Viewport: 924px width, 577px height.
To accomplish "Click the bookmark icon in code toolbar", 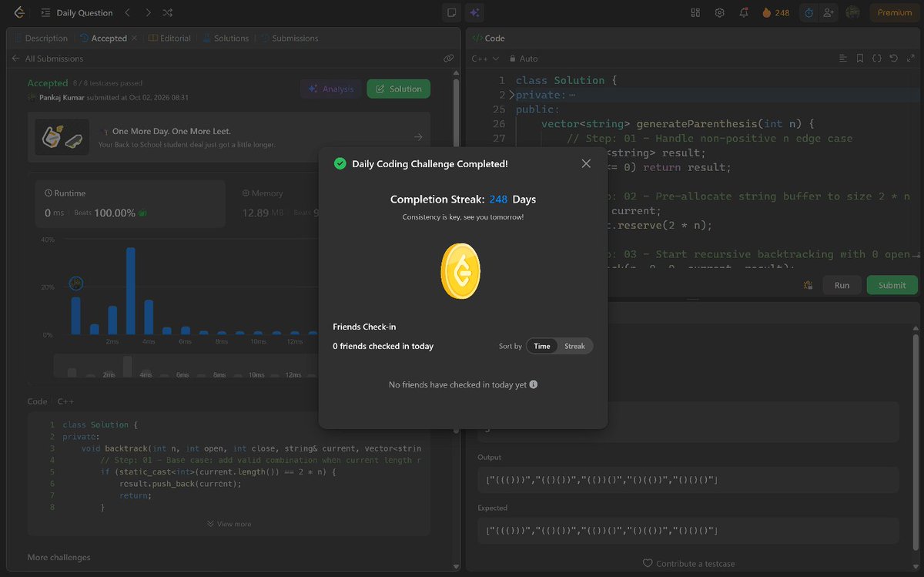I will tap(859, 59).
